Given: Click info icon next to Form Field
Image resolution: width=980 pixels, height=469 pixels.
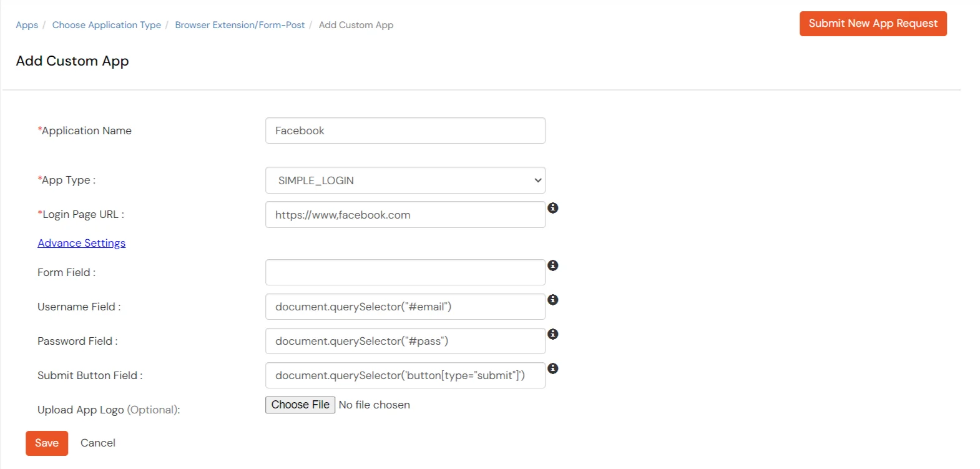Looking at the screenshot, I should pos(552,265).
